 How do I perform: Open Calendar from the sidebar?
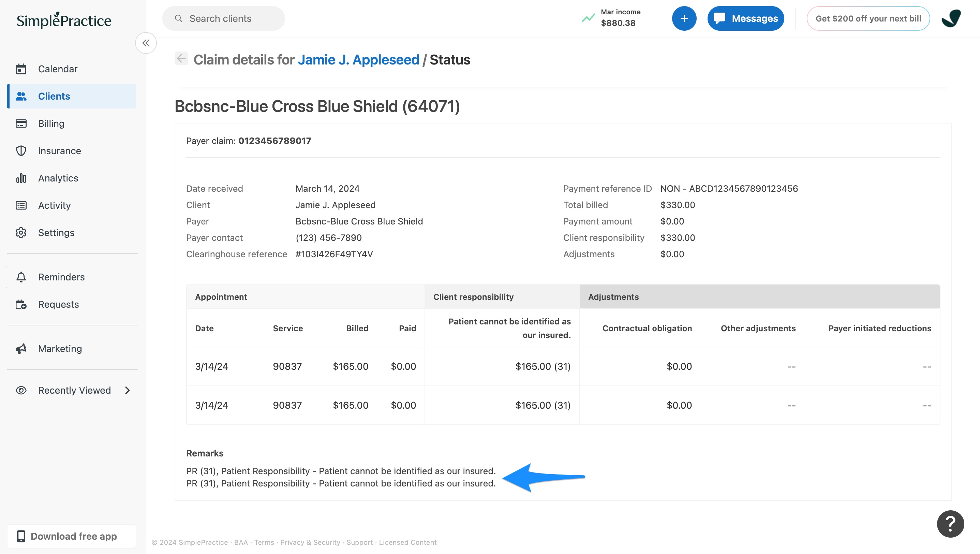57,69
